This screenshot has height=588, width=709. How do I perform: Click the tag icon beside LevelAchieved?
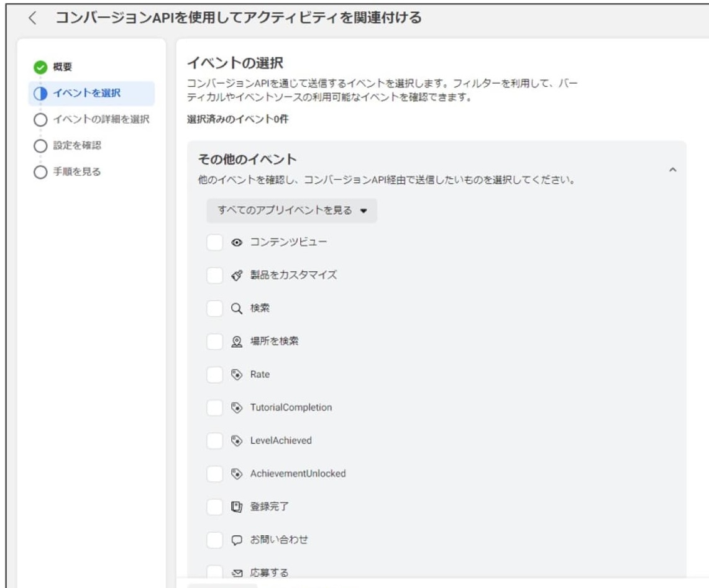[237, 441]
